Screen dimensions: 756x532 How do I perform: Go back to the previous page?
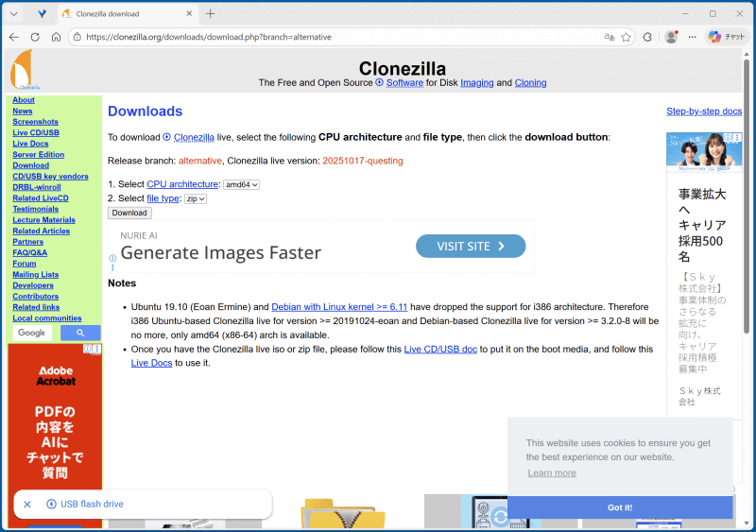(14, 37)
